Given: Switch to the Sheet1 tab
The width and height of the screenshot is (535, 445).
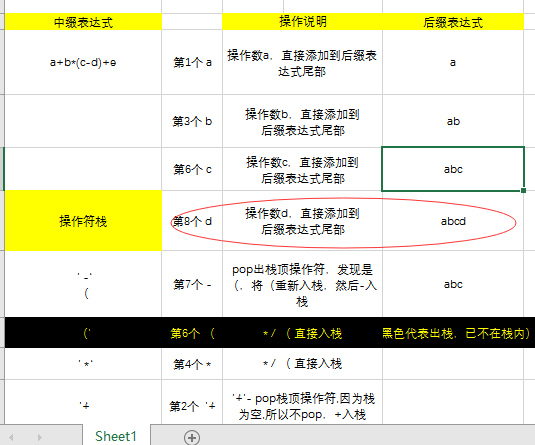Looking at the screenshot, I should pyautogui.click(x=116, y=436).
